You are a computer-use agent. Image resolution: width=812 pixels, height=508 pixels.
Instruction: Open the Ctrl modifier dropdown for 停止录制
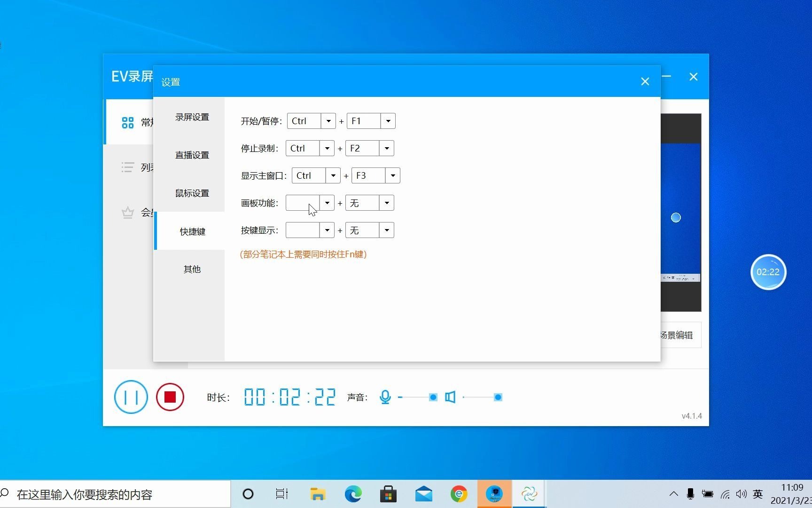(x=327, y=148)
